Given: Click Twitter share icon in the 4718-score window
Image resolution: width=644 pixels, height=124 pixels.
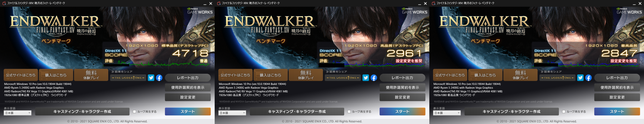Looking at the screenshot, I should tap(151, 78).
